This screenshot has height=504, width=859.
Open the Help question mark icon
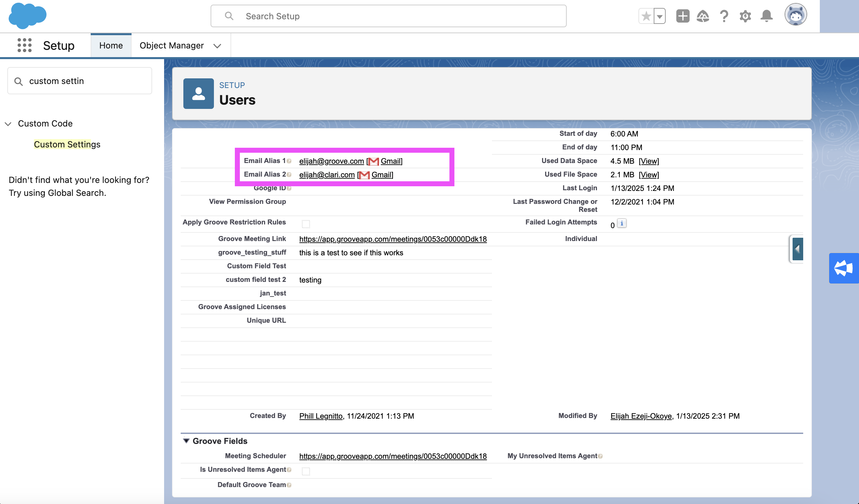click(x=724, y=16)
